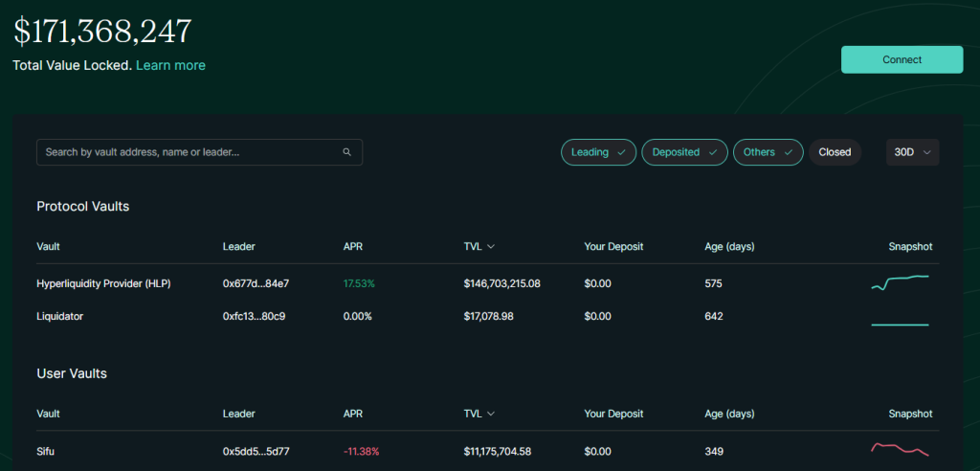Viewport: 980px width, 471px height.
Task: Click Age (days) header in User Vaults
Action: pos(729,414)
